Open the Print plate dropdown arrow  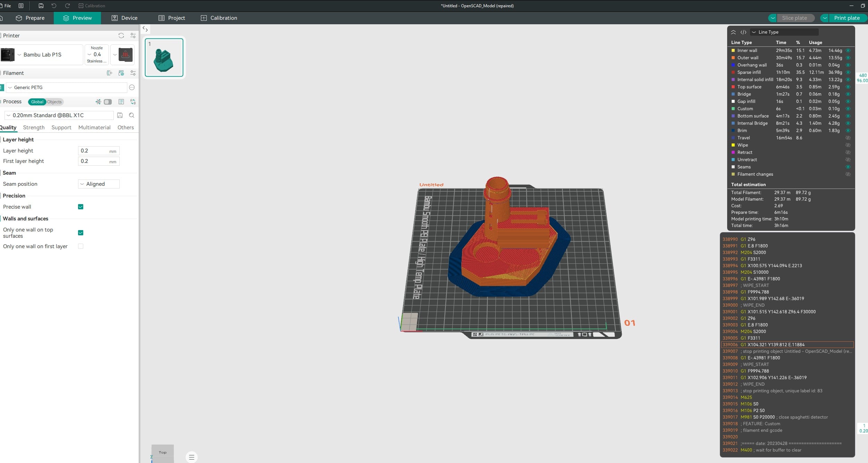point(825,18)
